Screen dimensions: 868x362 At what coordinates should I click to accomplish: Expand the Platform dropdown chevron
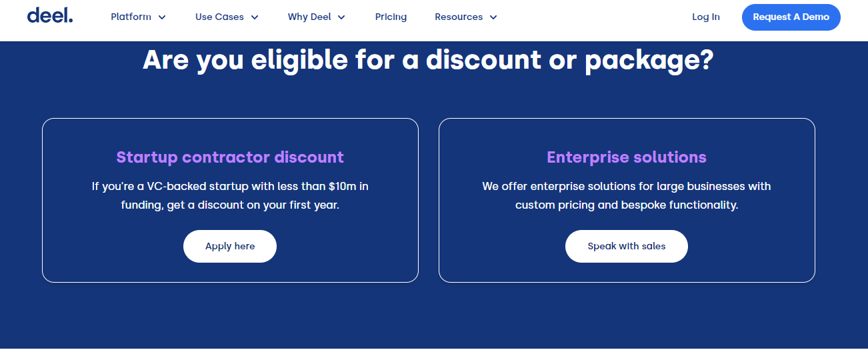[x=162, y=17]
